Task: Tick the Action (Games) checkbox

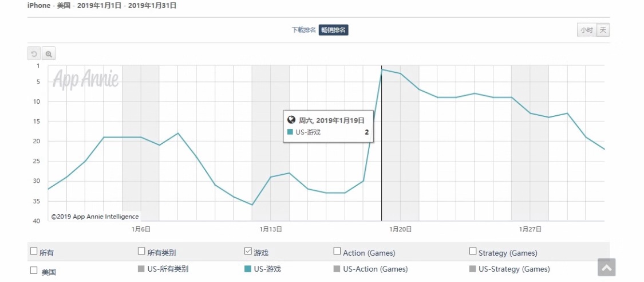Action: (x=337, y=250)
